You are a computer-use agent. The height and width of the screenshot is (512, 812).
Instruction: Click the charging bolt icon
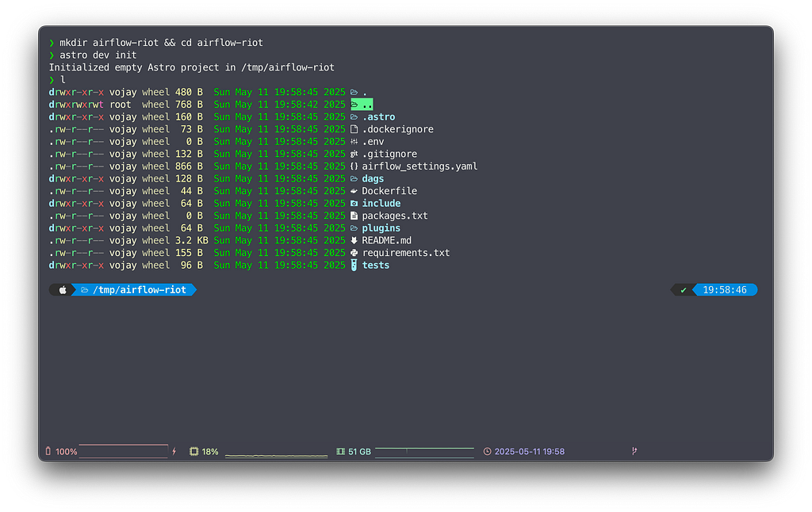tap(174, 452)
